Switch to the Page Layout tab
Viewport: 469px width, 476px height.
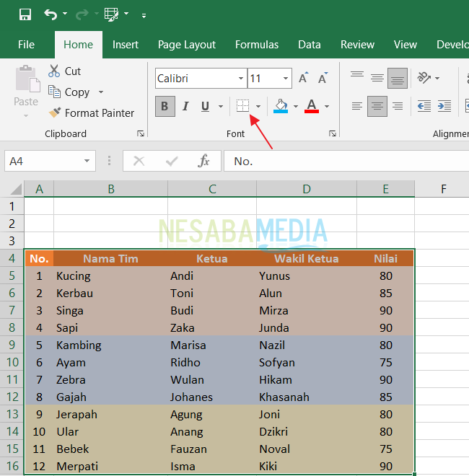coord(186,45)
